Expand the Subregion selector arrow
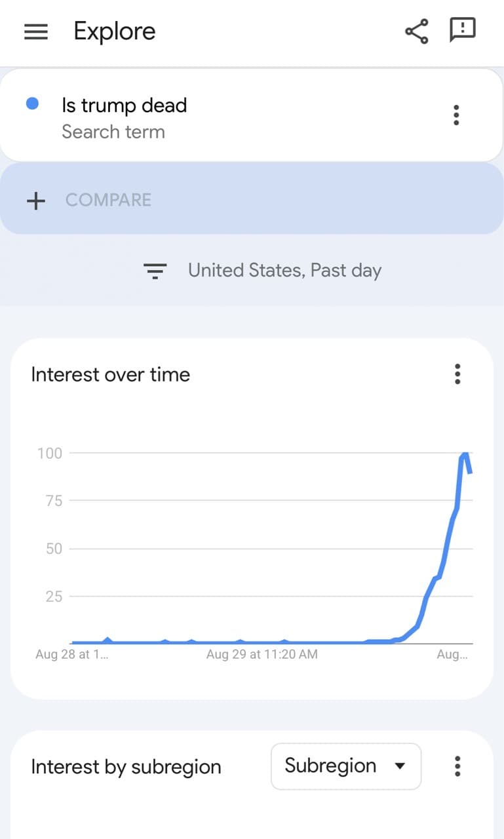This screenshot has height=839, width=504. [400, 766]
